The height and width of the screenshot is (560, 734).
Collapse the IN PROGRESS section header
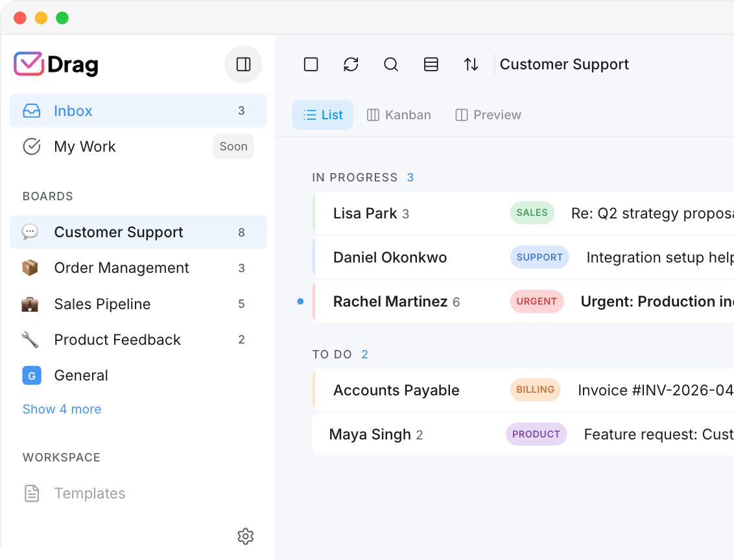point(363,178)
